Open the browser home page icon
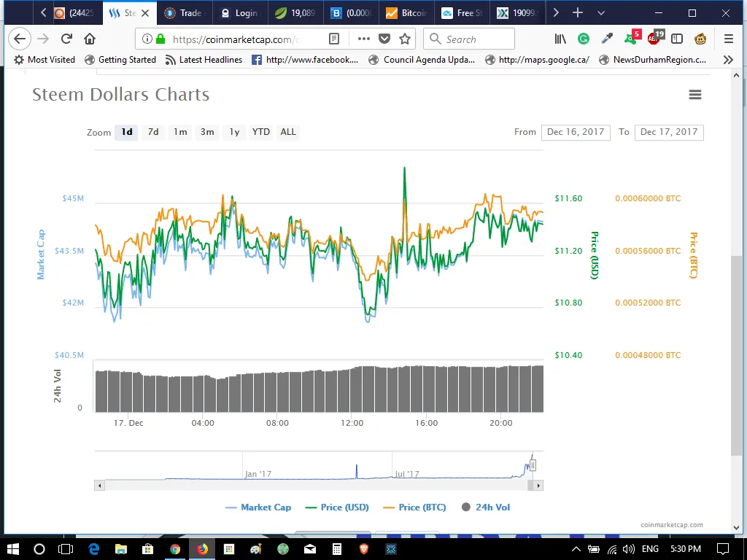The image size is (747, 560). tap(90, 39)
